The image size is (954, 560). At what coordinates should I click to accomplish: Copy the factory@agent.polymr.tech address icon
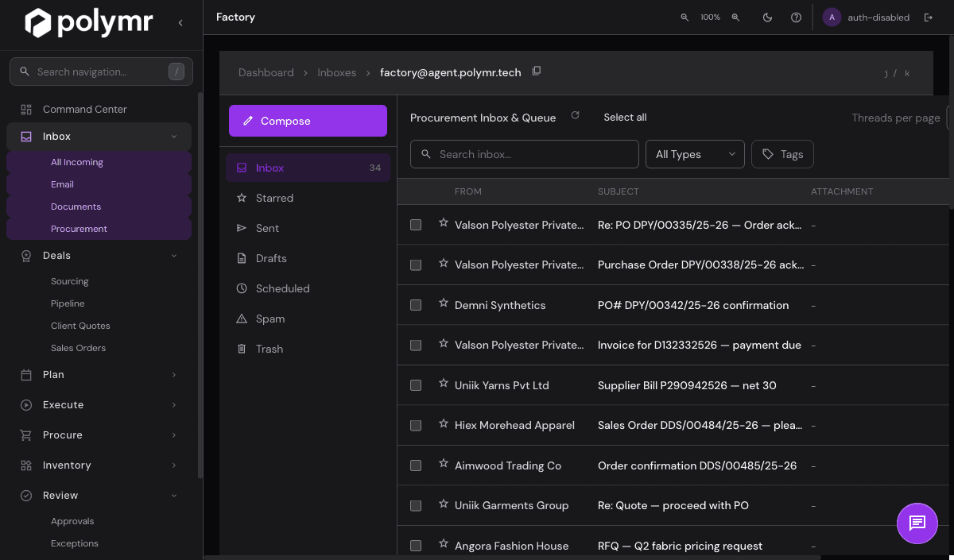click(537, 71)
